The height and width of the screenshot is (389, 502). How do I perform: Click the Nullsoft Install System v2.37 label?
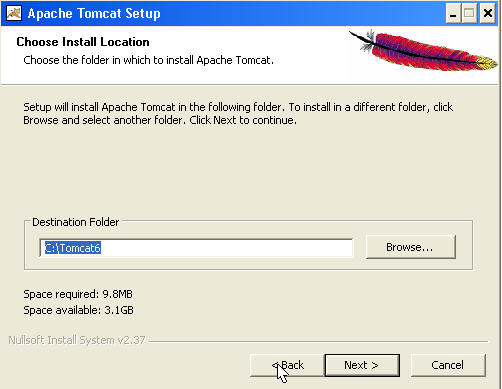[x=77, y=340]
